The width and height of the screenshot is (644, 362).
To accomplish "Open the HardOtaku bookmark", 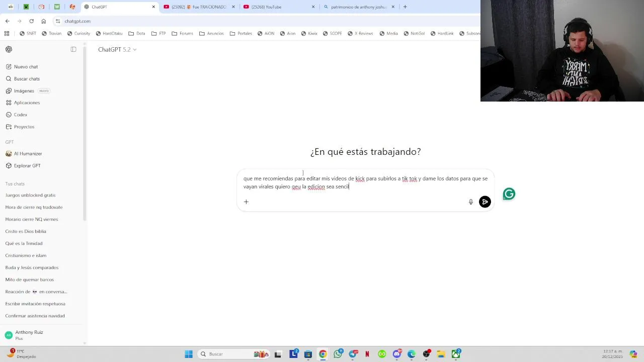I will point(109,33).
